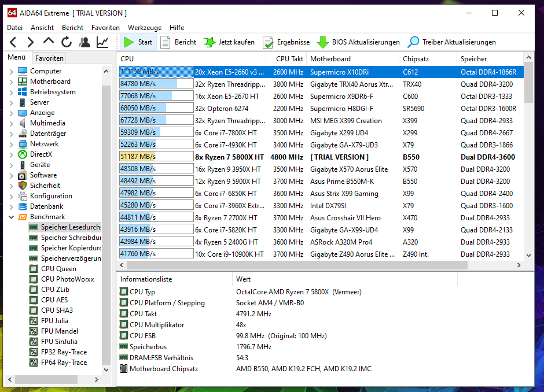The width and height of the screenshot is (544, 392).
Task: Collapse the Benchmark tree node
Action: pyautogui.click(x=11, y=217)
